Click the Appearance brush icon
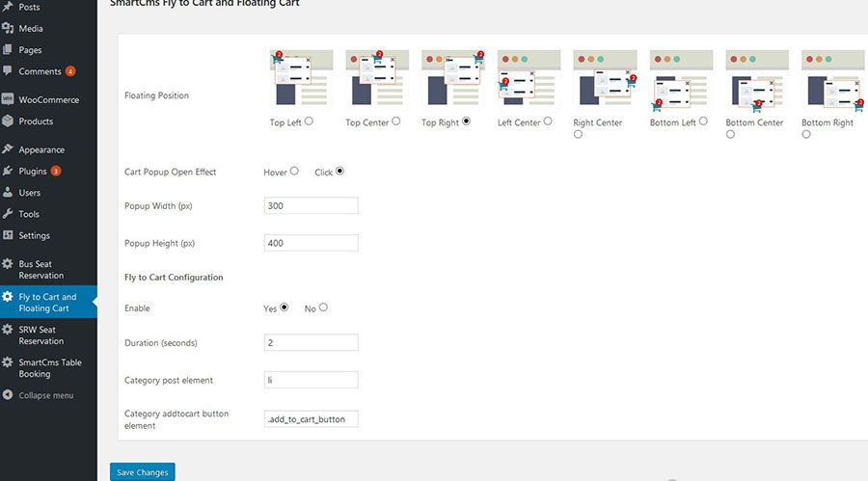This screenshot has width=868, height=481. click(x=7, y=148)
